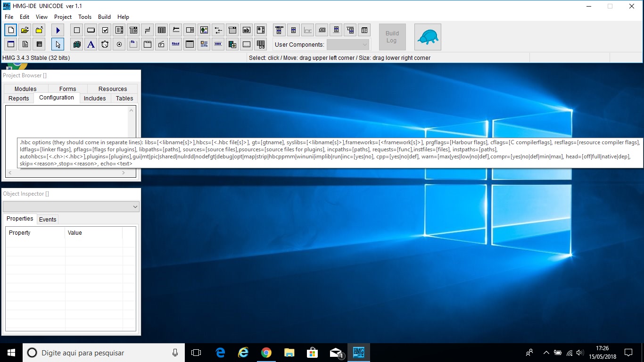The image size is (644, 362).
Task: Click the Windows search box
Action: (103, 353)
